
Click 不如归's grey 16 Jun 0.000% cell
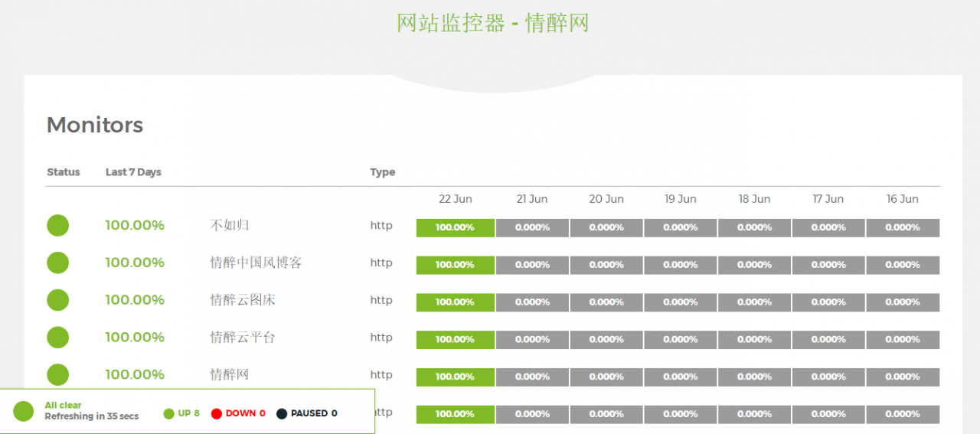pos(903,227)
